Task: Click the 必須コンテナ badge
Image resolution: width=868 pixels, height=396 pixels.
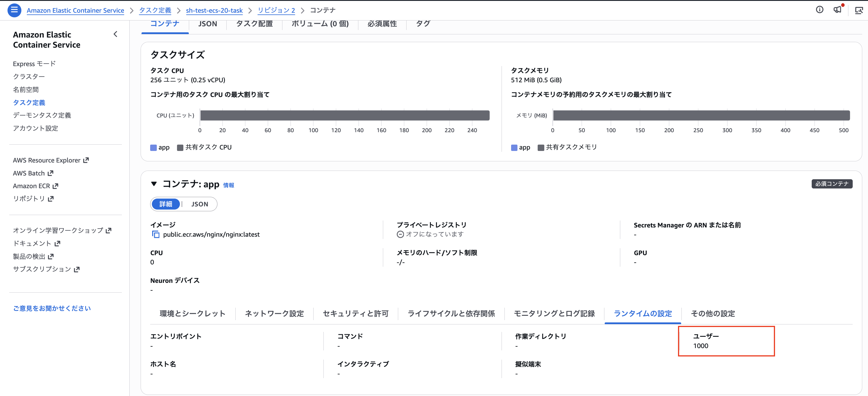Action: [x=832, y=184]
